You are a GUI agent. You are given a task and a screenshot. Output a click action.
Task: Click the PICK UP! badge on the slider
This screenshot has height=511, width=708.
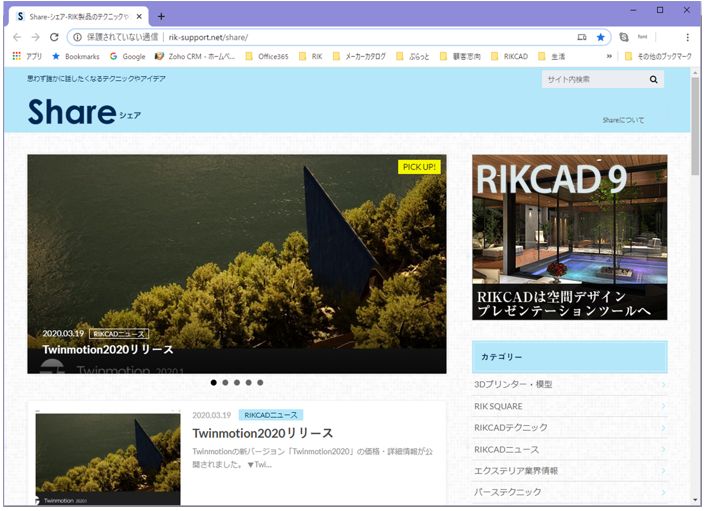[419, 167]
